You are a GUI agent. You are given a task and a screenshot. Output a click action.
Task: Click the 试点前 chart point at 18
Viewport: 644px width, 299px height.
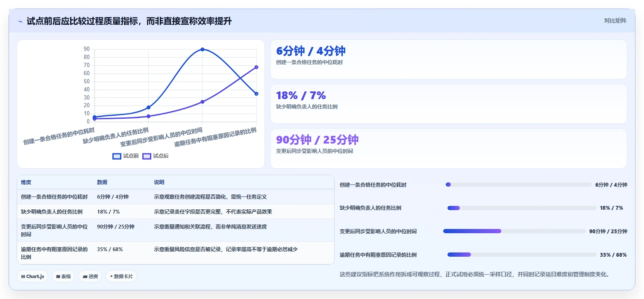click(148, 107)
